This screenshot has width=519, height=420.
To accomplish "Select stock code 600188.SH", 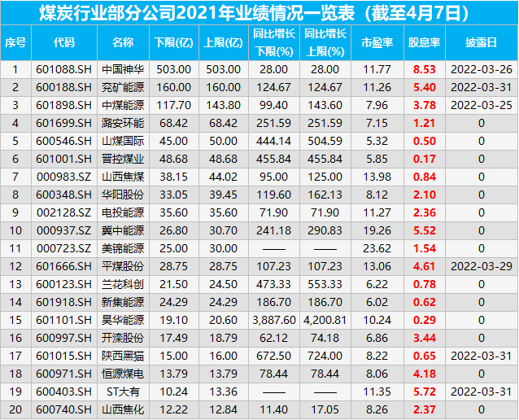I will tap(64, 87).
